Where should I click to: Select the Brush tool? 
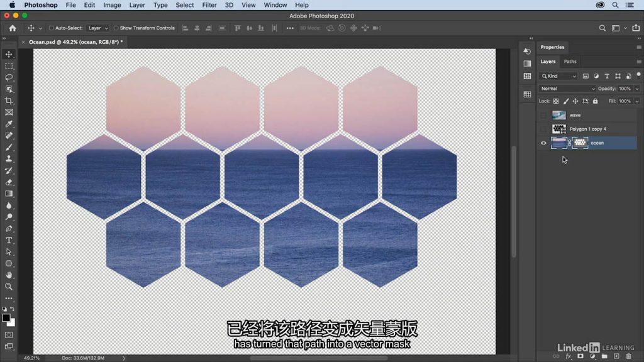pyautogui.click(x=9, y=147)
